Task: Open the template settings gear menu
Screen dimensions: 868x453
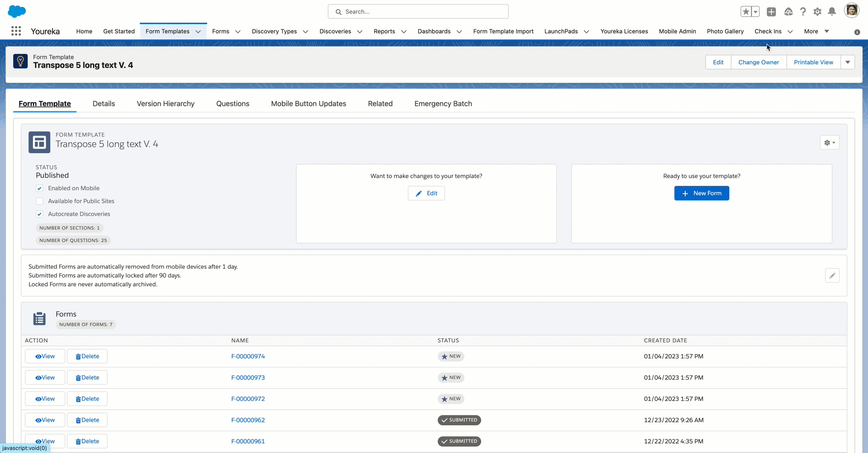Action: tap(830, 143)
